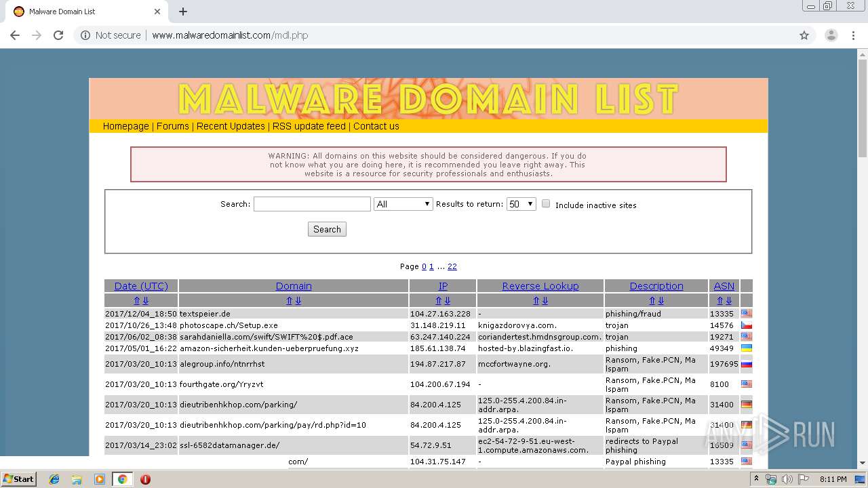
Task: Sort ASN column descending with down arrow
Action: 728,300
